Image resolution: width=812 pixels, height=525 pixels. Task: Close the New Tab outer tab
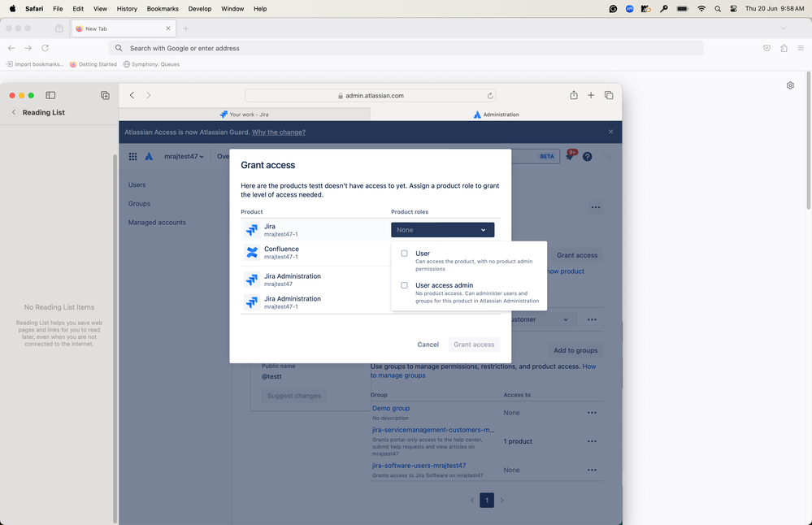167,28
